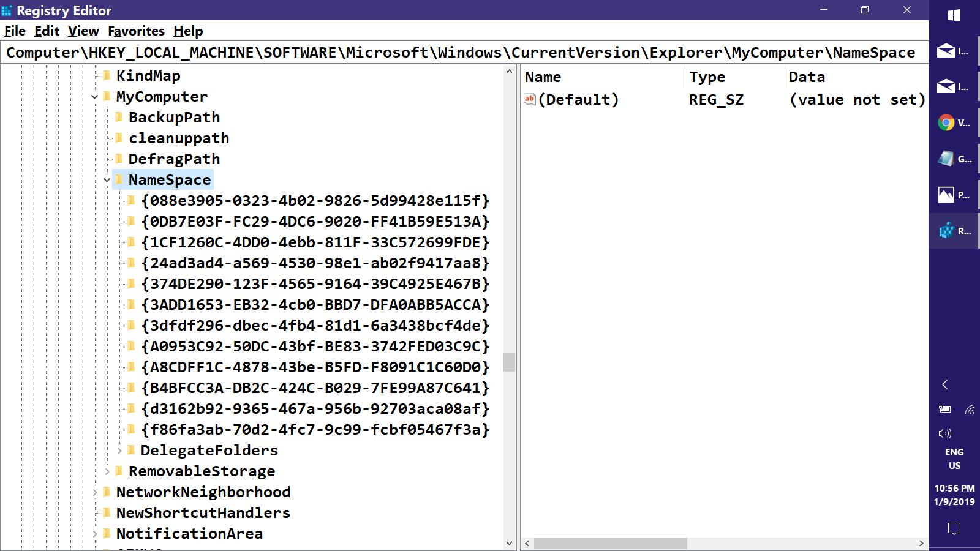The image size is (980, 551).
Task: Expand the NetworkNeighborhood key
Action: [95, 492]
